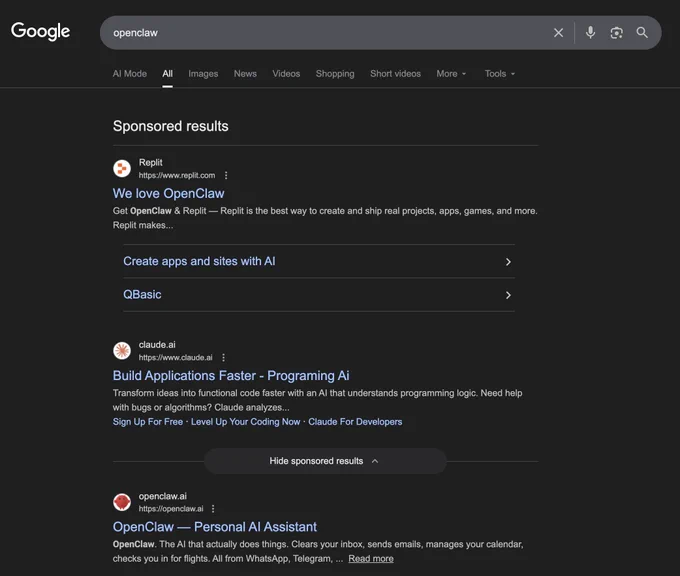Image resolution: width=680 pixels, height=576 pixels.
Task: Click the 'Sponsored results' heading
Action: pyautogui.click(x=170, y=126)
